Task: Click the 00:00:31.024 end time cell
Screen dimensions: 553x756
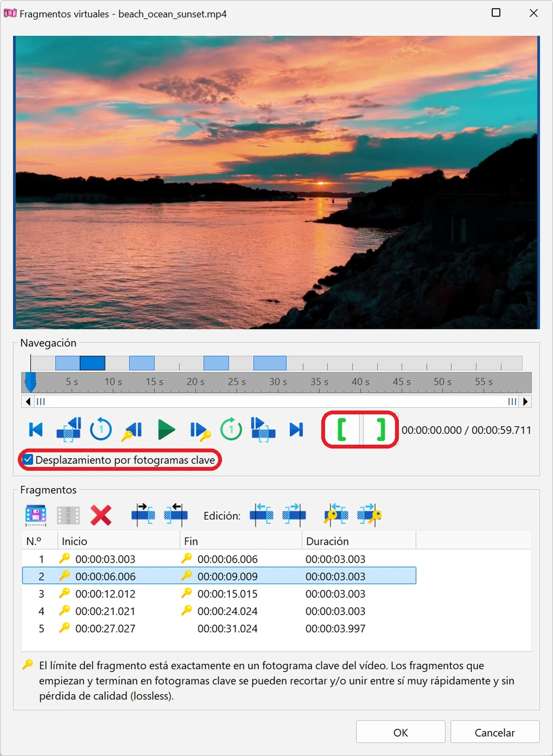Action: [x=227, y=628]
